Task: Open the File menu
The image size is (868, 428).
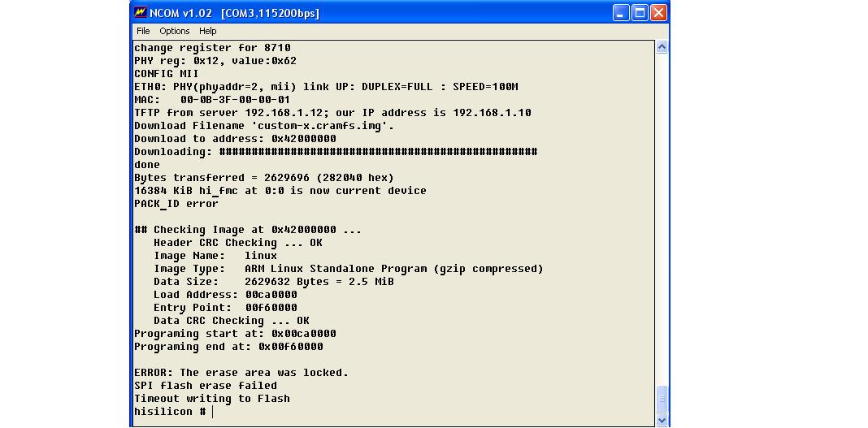Action: (143, 31)
